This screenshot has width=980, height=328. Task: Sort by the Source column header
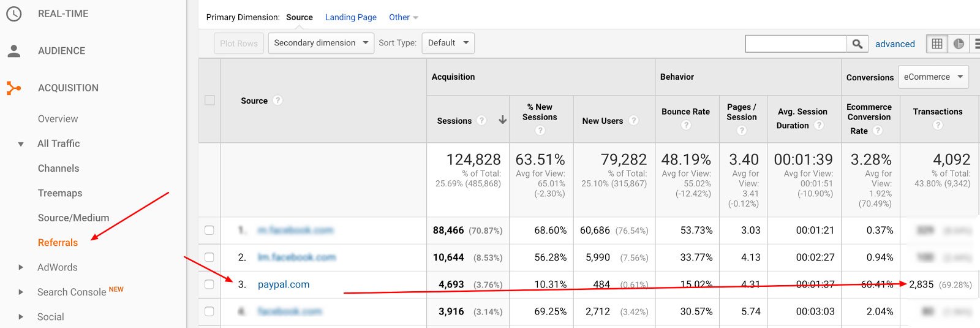(254, 101)
